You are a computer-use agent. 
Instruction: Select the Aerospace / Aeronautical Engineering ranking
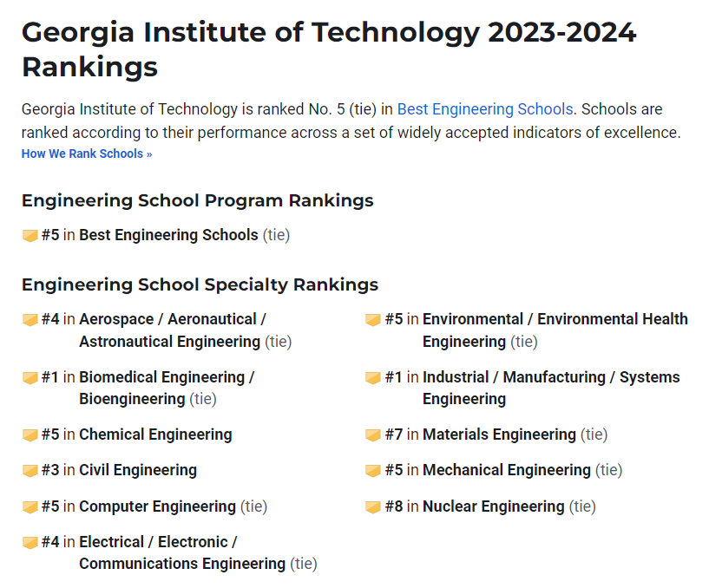pos(172,330)
